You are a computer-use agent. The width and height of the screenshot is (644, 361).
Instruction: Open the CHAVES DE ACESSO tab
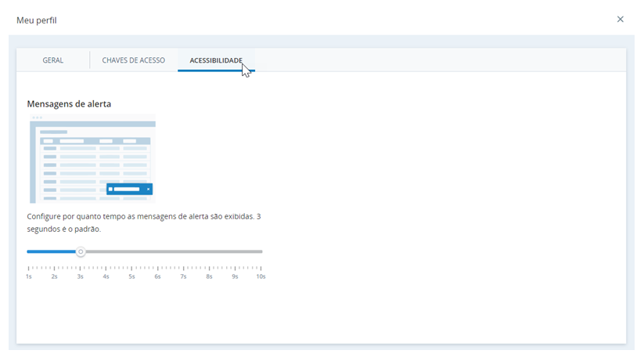134,60
